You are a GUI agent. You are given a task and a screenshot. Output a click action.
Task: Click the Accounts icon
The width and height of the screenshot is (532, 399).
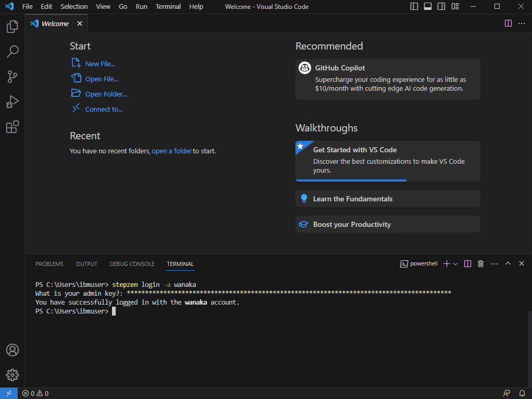pyautogui.click(x=13, y=350)
